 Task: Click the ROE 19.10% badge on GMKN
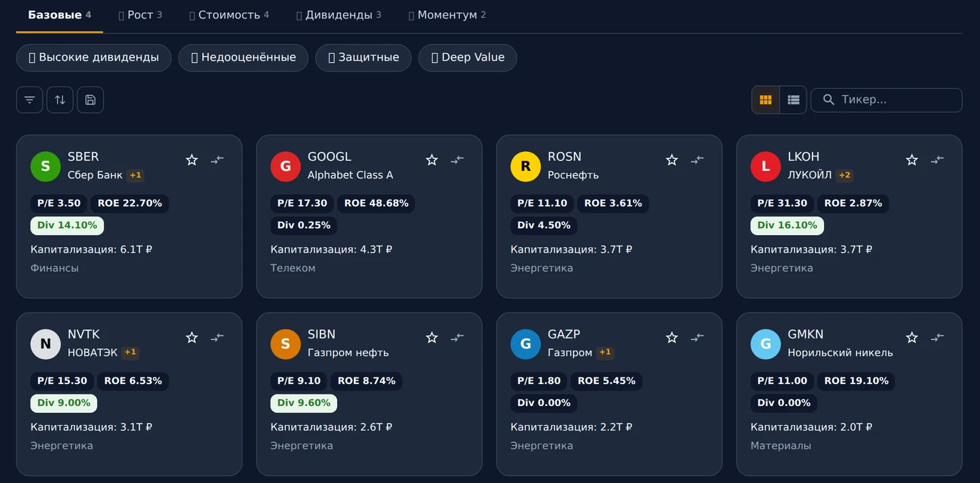point(856,381)
